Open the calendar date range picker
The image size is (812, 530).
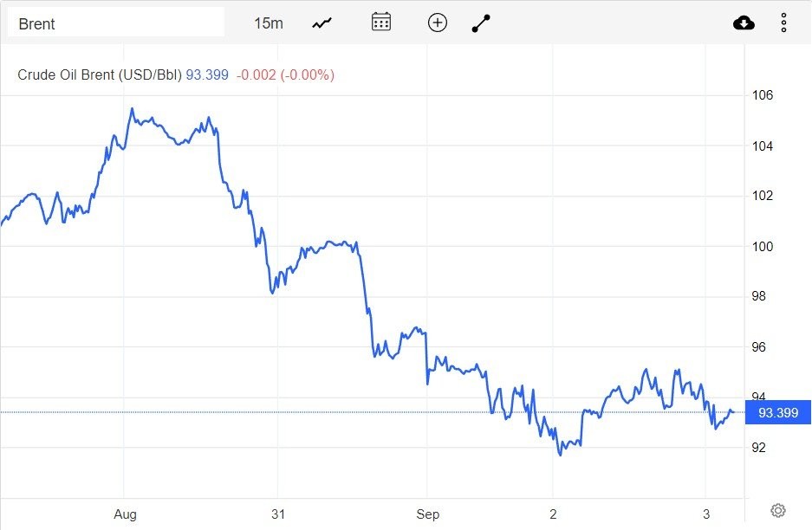pyautogui.click(x=381, y=23)
